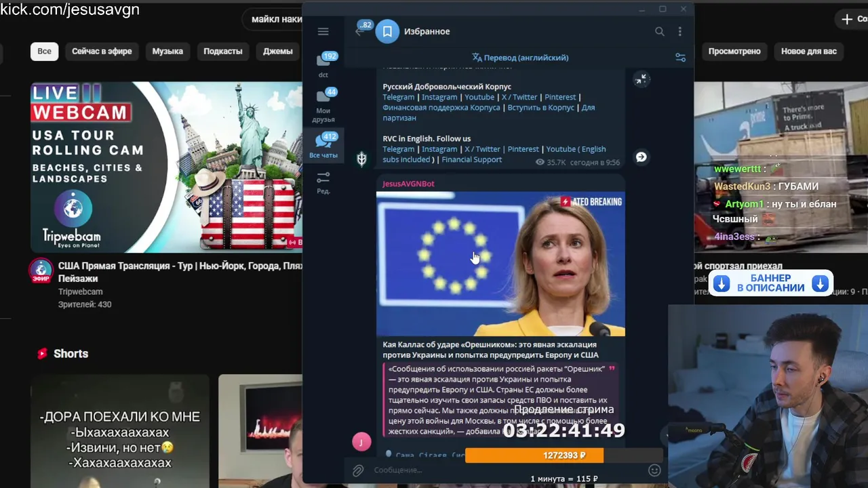Screen dimensions: 868x488
Task: Open the Tripwebcam channel avatar
Action: click(41, 270)
